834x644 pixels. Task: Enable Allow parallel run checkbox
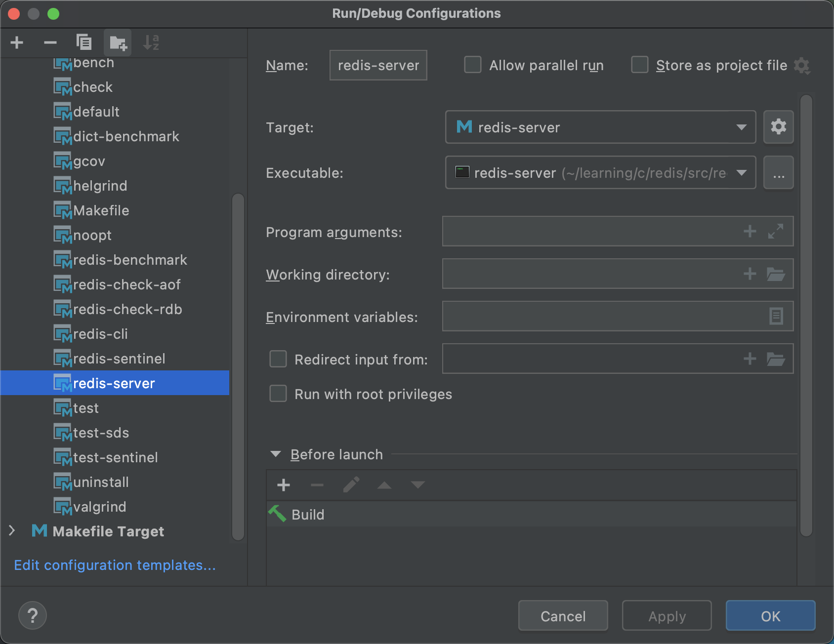(473, 65)
